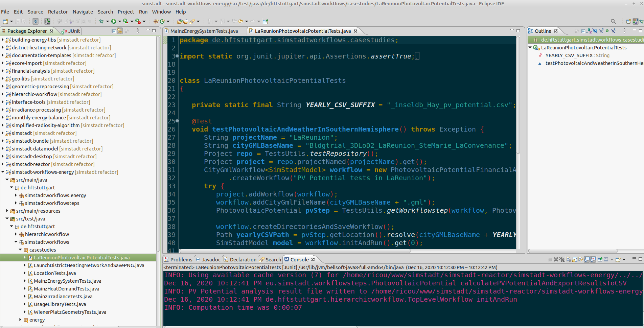Viewport: 644px width, 328px height.
Task: Click the New Java Class icon
Action: 162,21
